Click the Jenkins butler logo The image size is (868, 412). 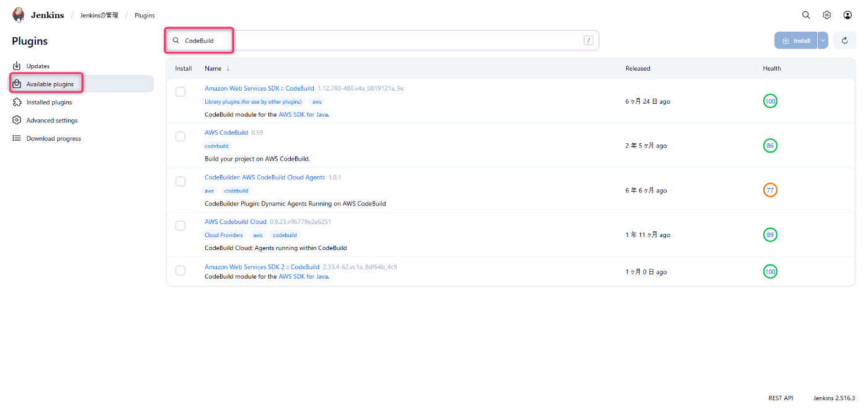[19, 15]
